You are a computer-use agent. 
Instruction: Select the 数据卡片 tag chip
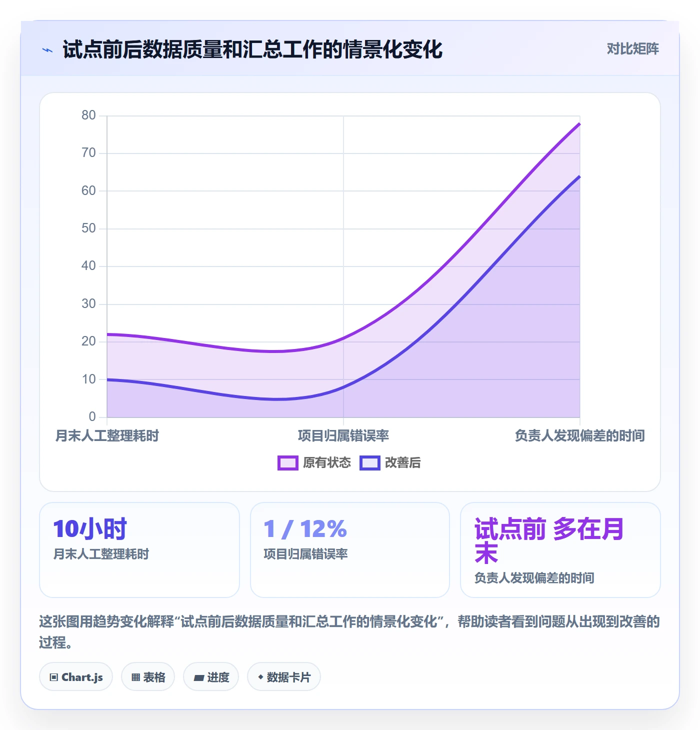coord(284,677)
